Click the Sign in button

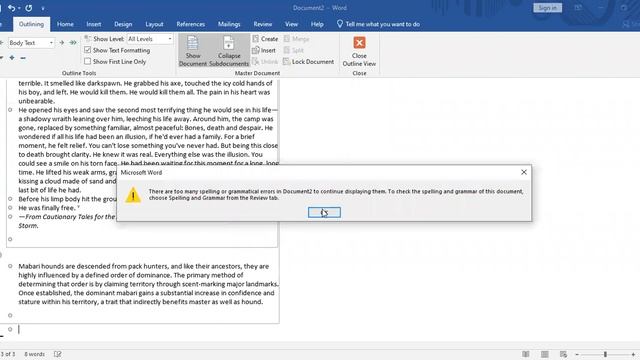point(547,8)
